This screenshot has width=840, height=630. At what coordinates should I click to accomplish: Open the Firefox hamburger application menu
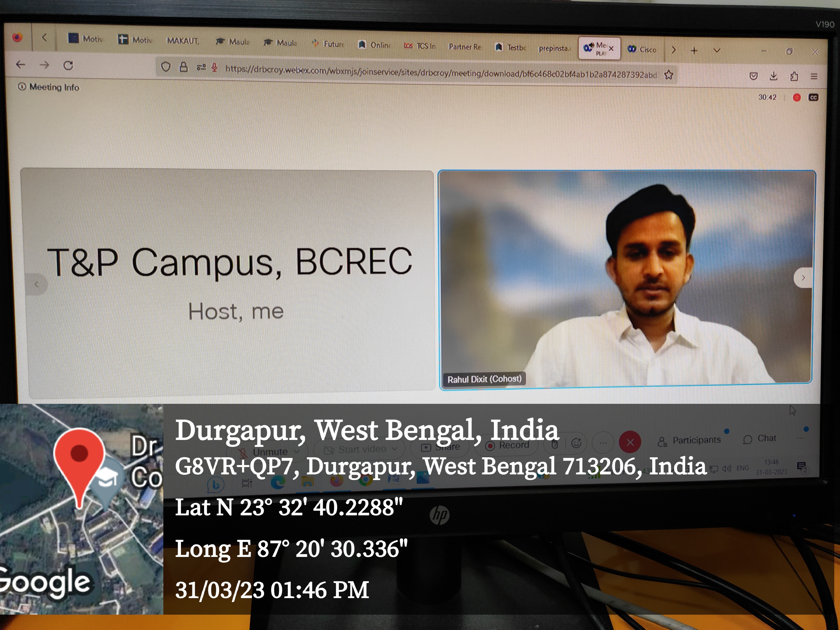(x=814, y=76)
